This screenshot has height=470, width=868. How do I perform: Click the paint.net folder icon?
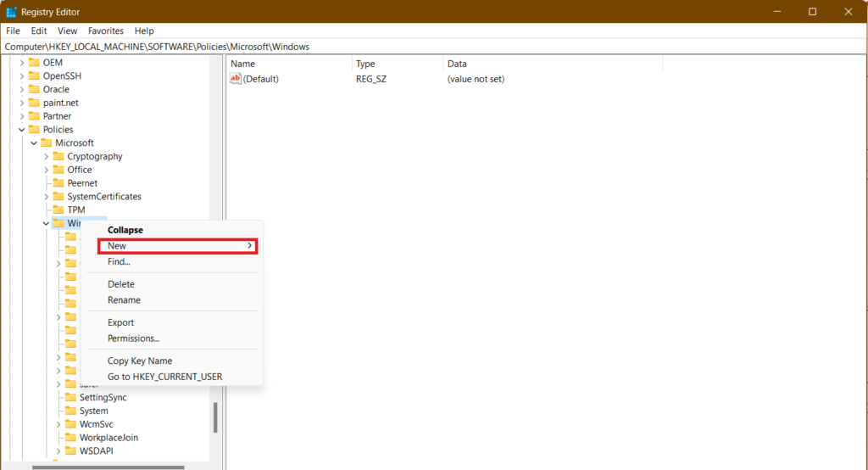tap(34, 103)
